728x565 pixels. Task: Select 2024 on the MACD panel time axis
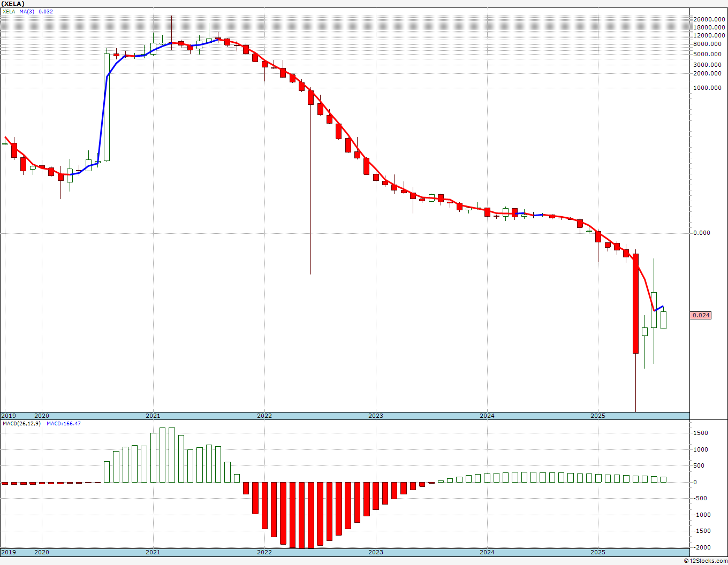pos(487,552)
